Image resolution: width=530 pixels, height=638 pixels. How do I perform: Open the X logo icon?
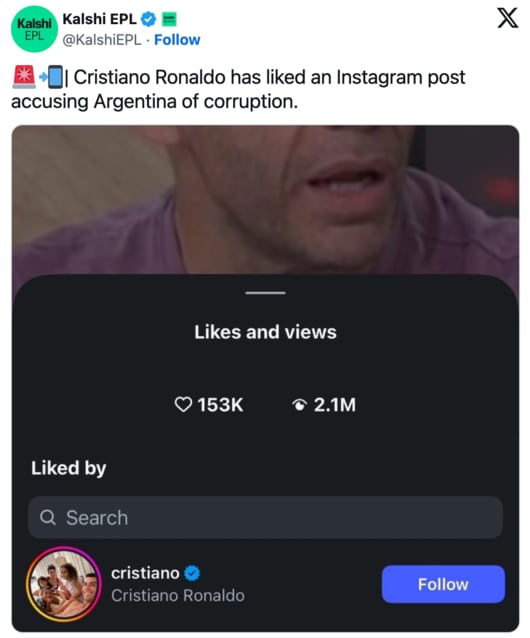(508, 18)
